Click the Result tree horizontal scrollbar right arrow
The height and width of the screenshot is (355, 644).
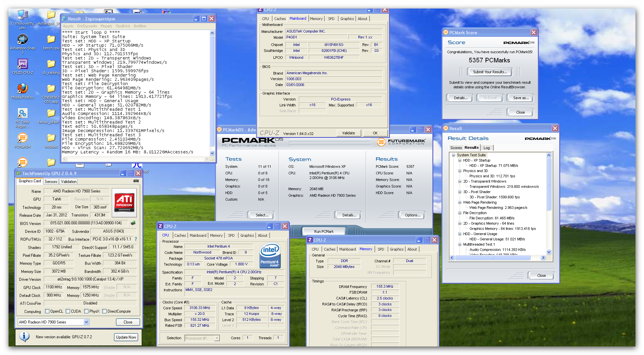tap(543, 258)
